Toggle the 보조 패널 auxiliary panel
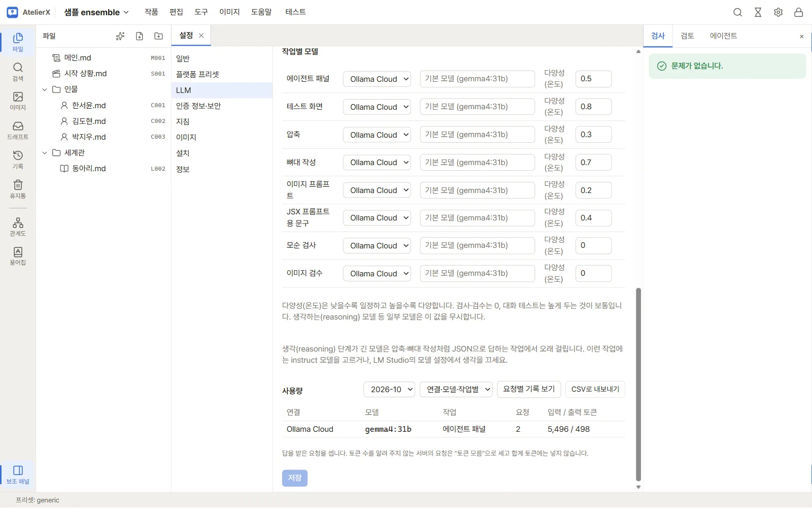Image resolution: width=812 pixels, height=508 pixels. click(x=18, y=474)
